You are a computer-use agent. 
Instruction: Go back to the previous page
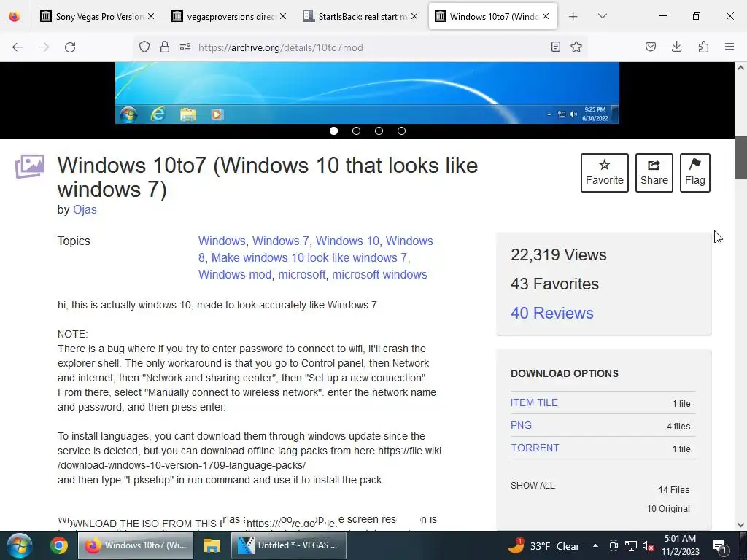coord(18,47)
